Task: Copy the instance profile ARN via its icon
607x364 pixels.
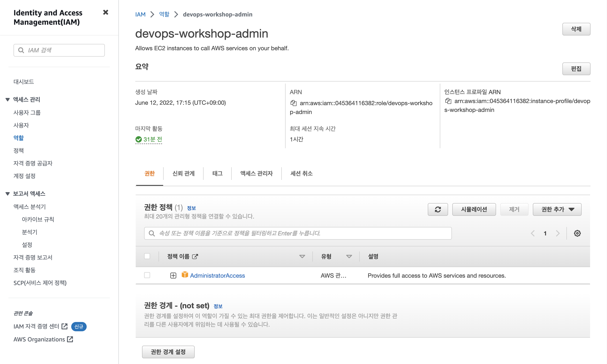Action: pyautogui.click(x=448, y=101)
